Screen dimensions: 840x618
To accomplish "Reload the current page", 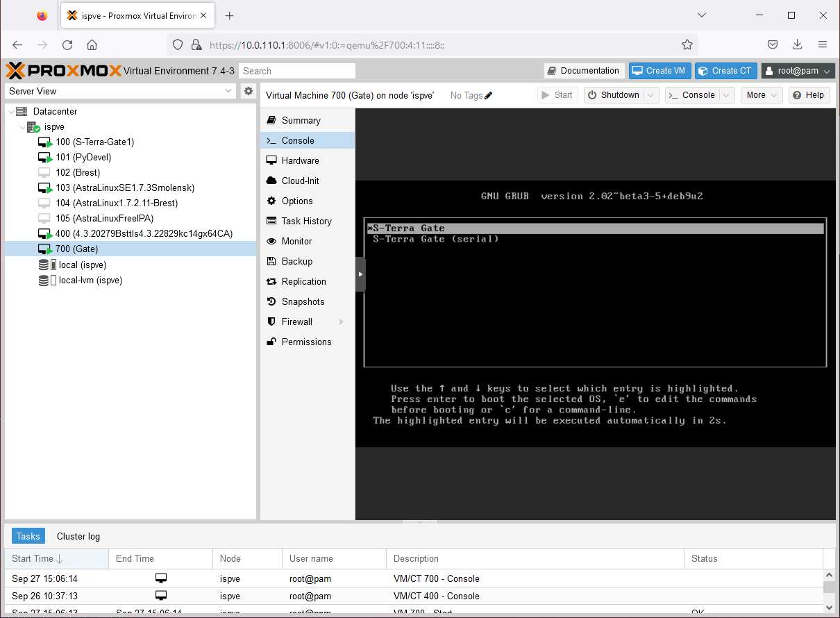I will point(67,44).
